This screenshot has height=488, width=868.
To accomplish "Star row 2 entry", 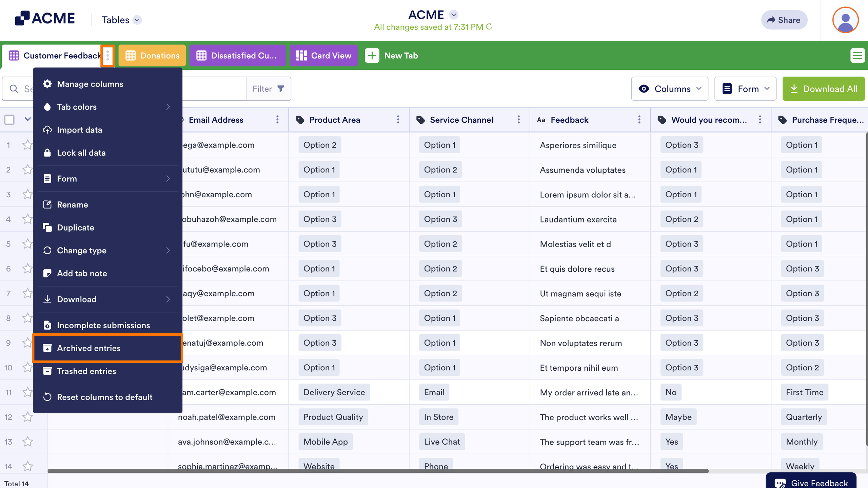I will pyautogui.click(x=27, y=170).
